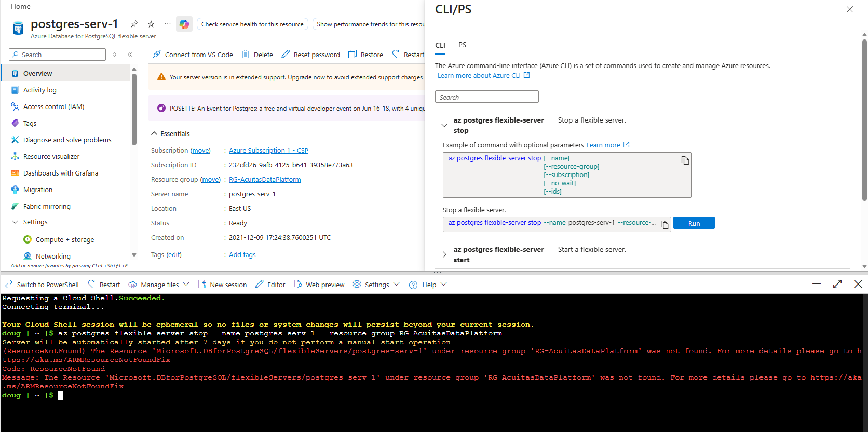Click Connect from VS Code
The height and width of the screenshot is (432, 868).
193,55
